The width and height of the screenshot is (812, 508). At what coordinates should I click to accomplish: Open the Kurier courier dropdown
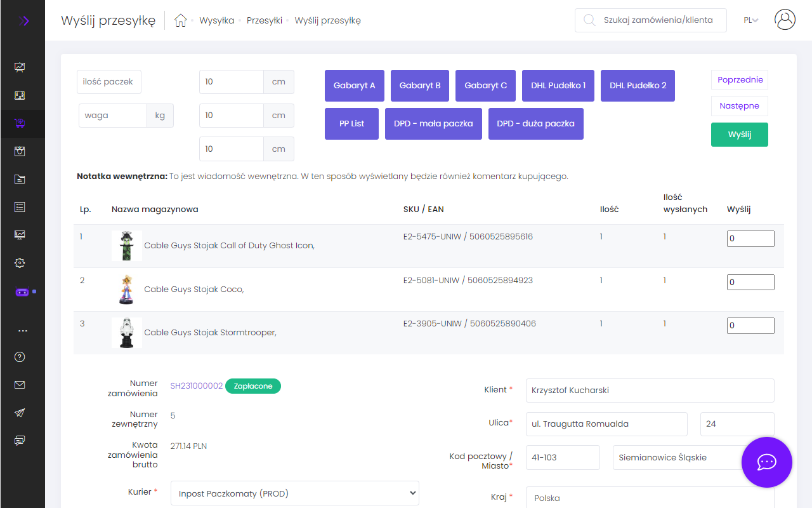coord(294,493)
